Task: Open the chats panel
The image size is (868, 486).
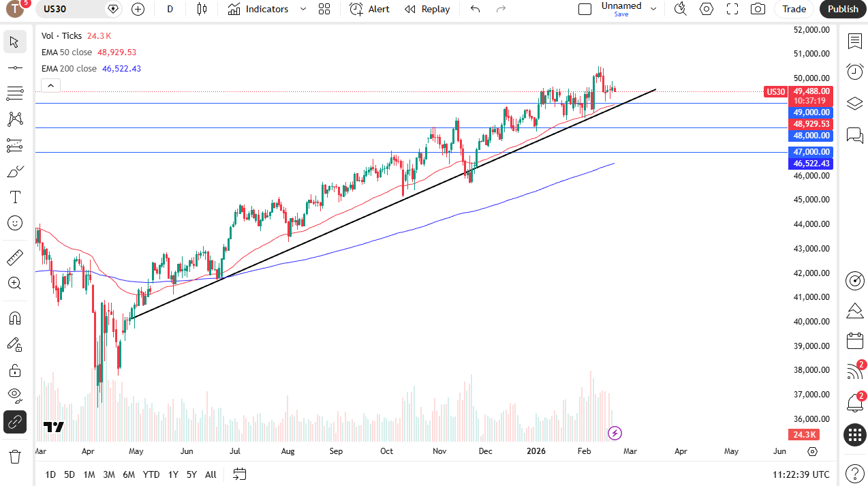Action: click(x=854, y=134)
